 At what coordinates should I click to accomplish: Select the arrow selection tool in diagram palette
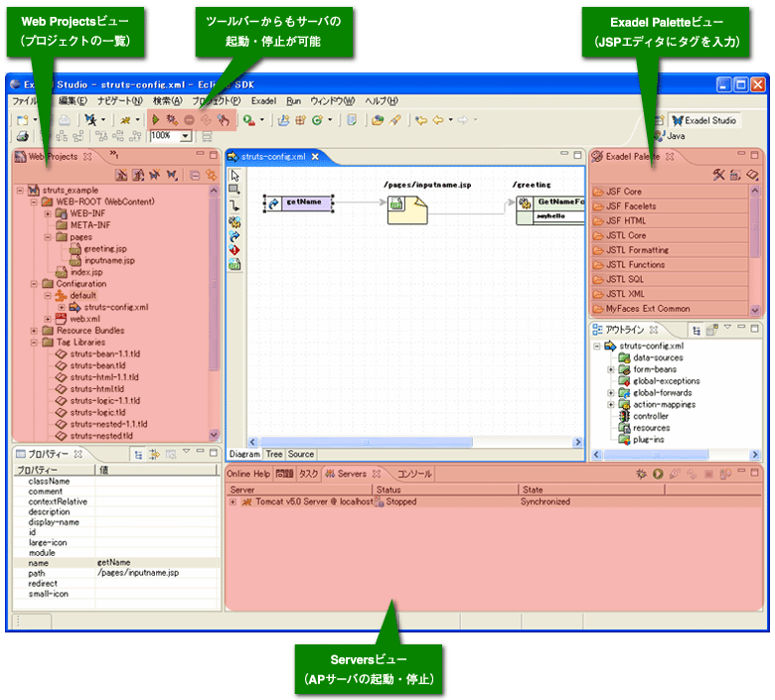(234, 176)
